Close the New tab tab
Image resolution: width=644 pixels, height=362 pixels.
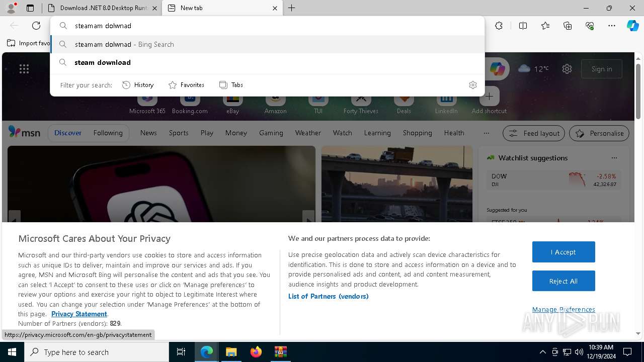275,8
